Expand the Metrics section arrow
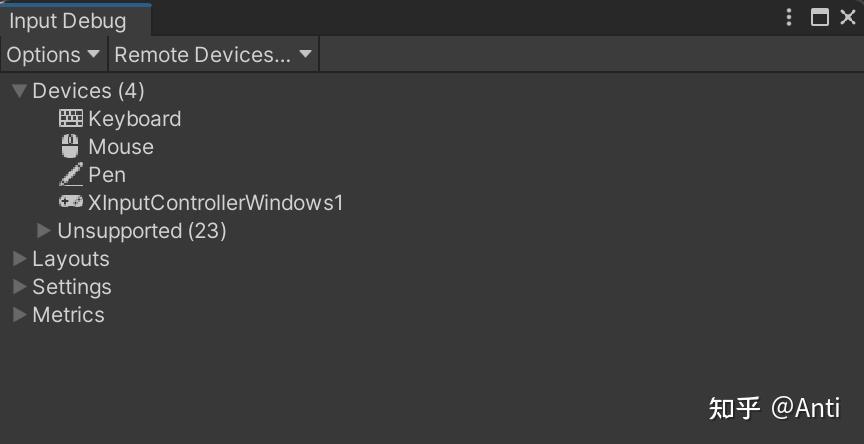Viewport: 864px width, 444px height. tap(19, 315)
